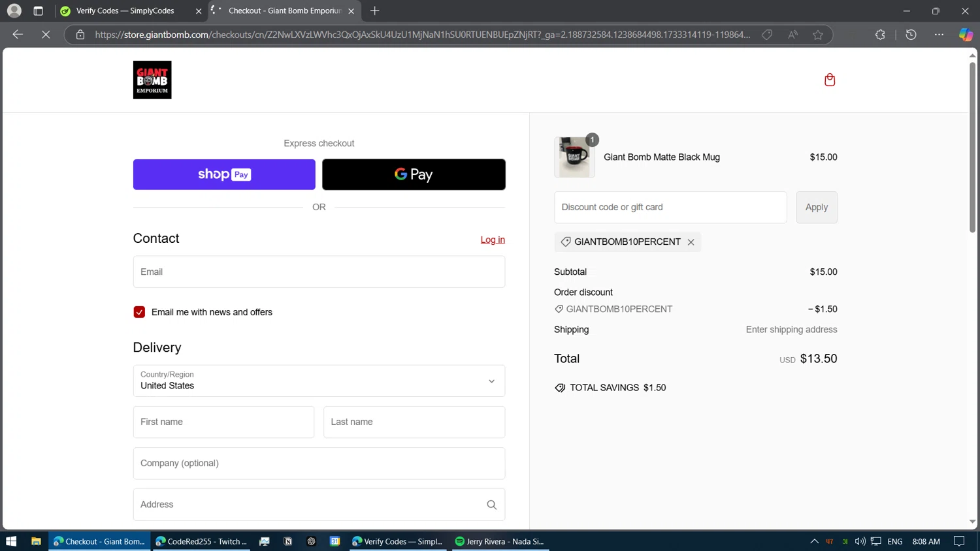Pay with Google Pay button
The height and width of the screenshot is (551, 980).
[414, 174]
